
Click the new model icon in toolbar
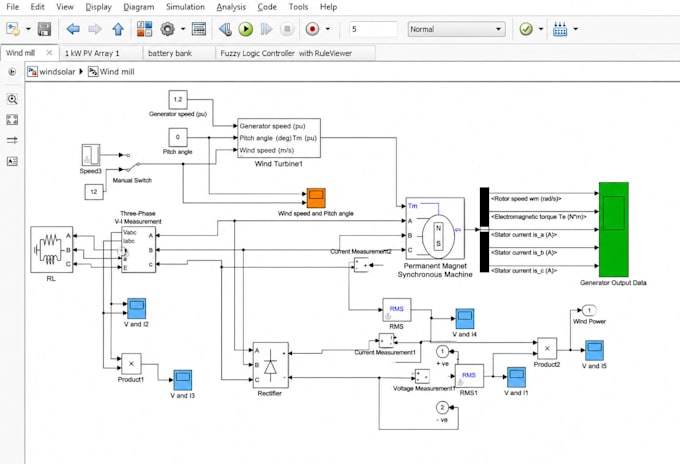coord(13,29)
